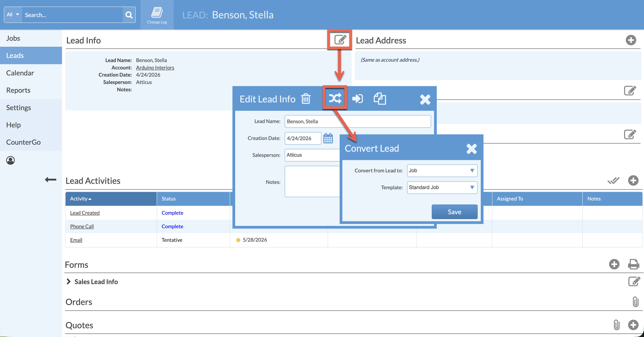
Task: Edit the Sales Lead Info form
Action: pyautogui.click(x=634, y=281)
